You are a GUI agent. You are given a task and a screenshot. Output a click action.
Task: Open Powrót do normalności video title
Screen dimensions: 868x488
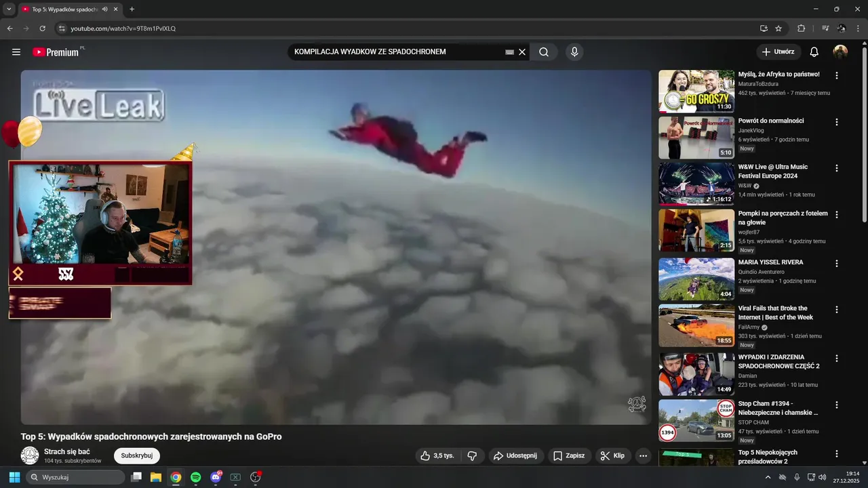[771, 121]
